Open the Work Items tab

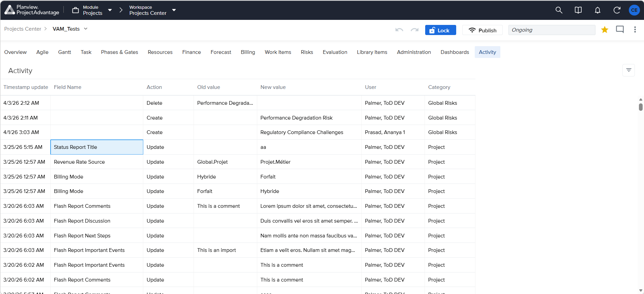pos(278,52)
